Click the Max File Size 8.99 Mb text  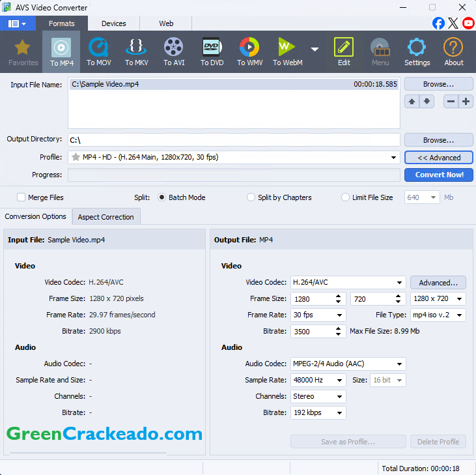tap(384, 331)
